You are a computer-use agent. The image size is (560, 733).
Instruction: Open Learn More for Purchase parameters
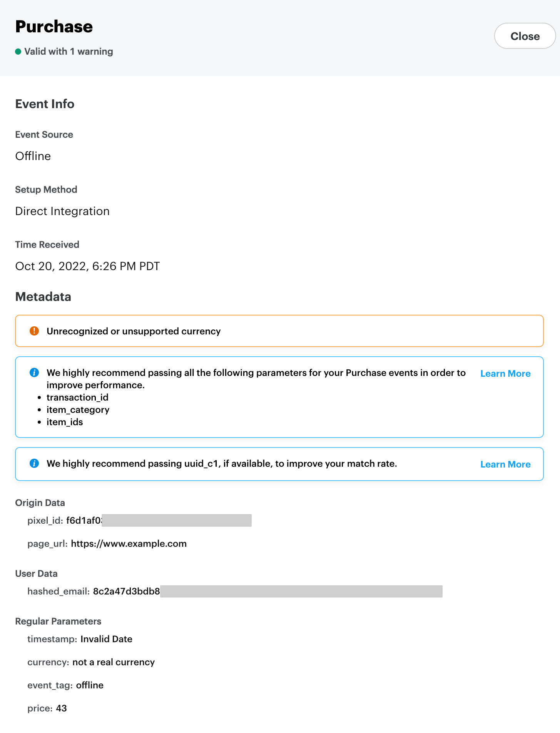tap(505, 374)
